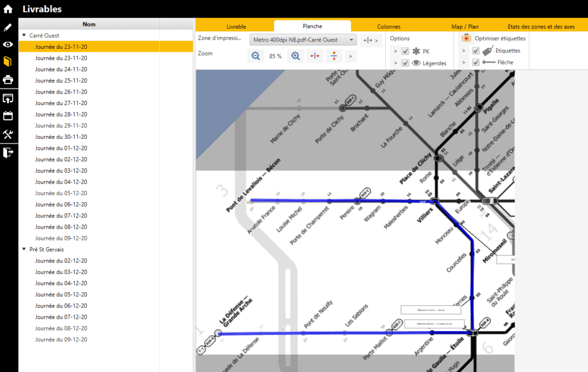Select Journée du 09-12-20 under Pré St Gervais
This screenshot has width=588, height=372.
61,339
